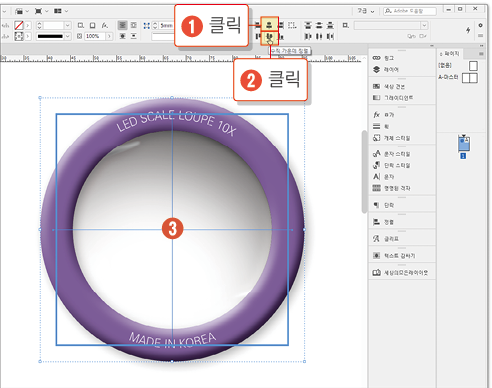Expand the stroke color options arrow
This screenshot has width=492, height=388.
[28, 36]
